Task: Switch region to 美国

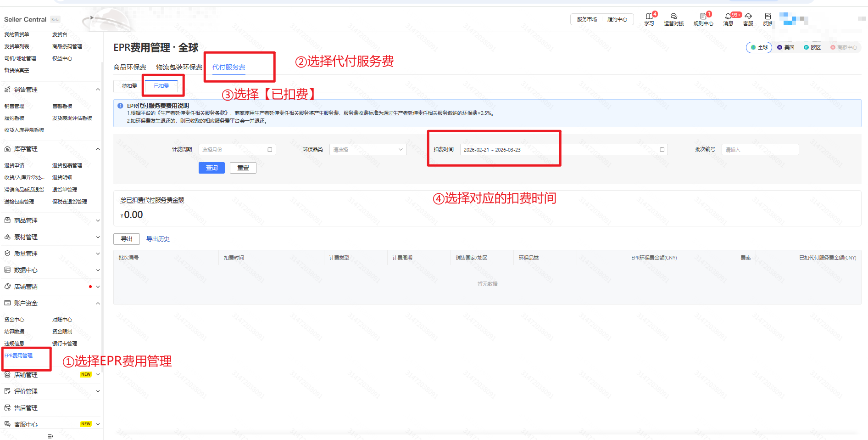Action: click(x=785, y=47)
